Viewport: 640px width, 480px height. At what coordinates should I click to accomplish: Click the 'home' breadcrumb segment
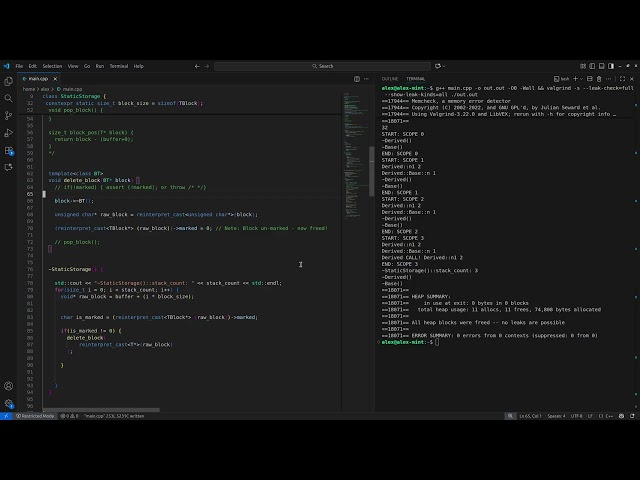(x=29, y=89)
